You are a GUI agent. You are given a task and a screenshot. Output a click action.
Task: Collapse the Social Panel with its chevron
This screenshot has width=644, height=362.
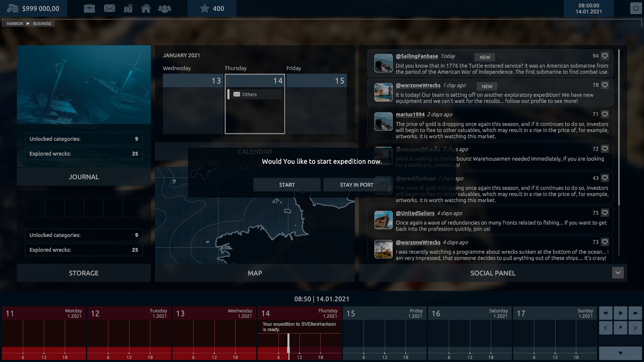tap(618, 273)
